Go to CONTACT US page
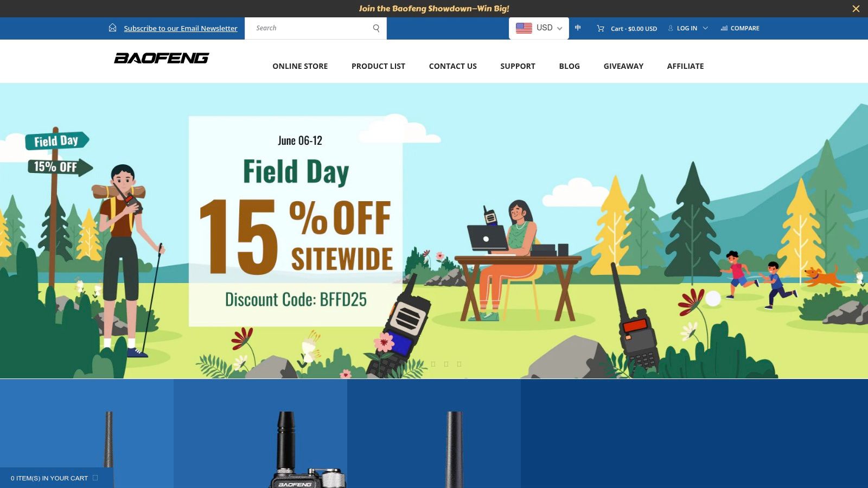Screen dimensions: 868x488 pyautogui.click(x=452, y=66)
